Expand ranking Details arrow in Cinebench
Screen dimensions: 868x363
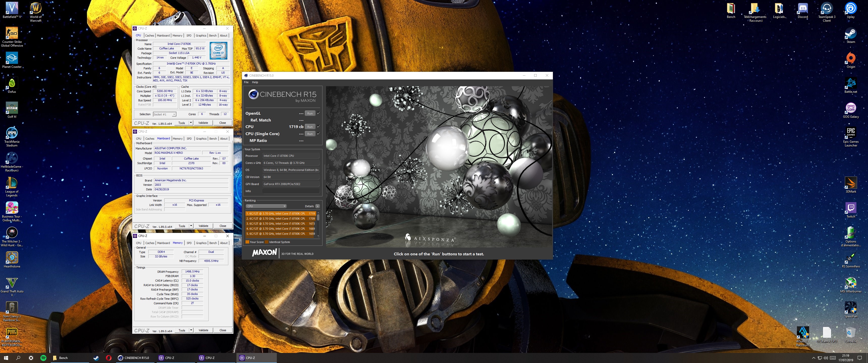(x=317, y=206)
